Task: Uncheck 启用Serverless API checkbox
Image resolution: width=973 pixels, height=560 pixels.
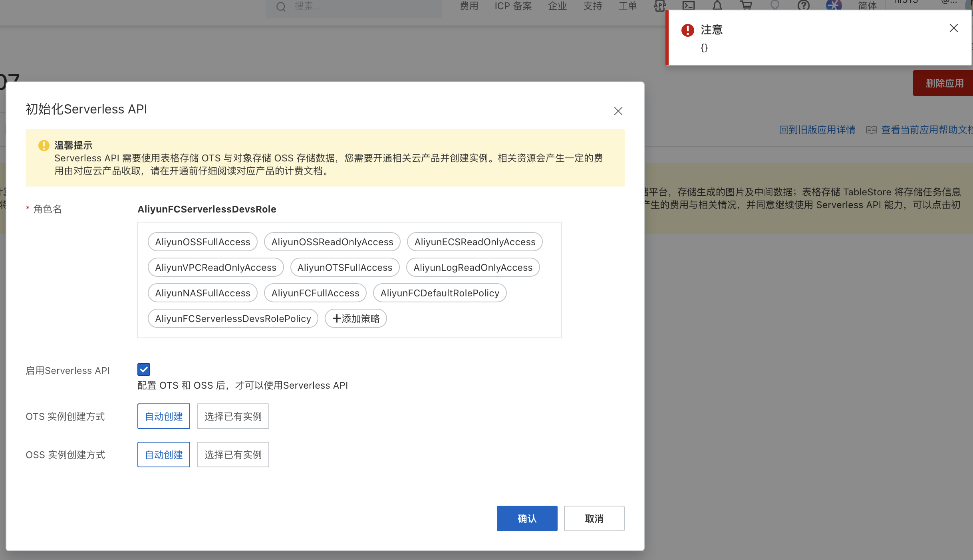Action: (144, 369)
